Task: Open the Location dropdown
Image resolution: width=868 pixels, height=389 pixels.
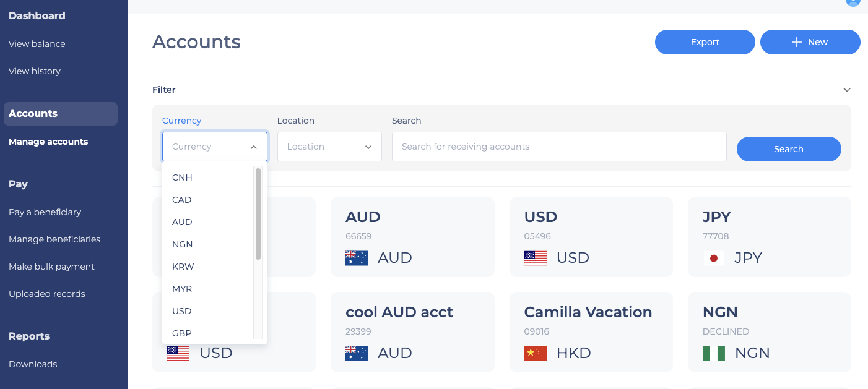Action: pos(329,147)
